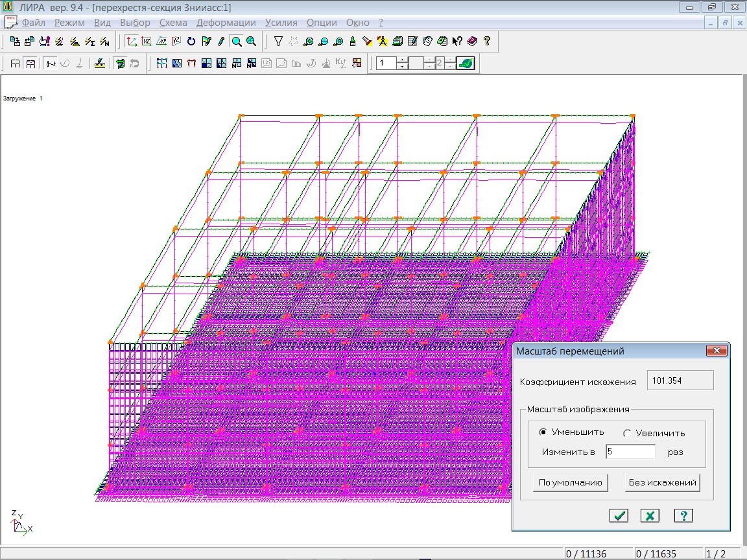
Task: Open the Схема menu
Action: click(x=173, y=23)
